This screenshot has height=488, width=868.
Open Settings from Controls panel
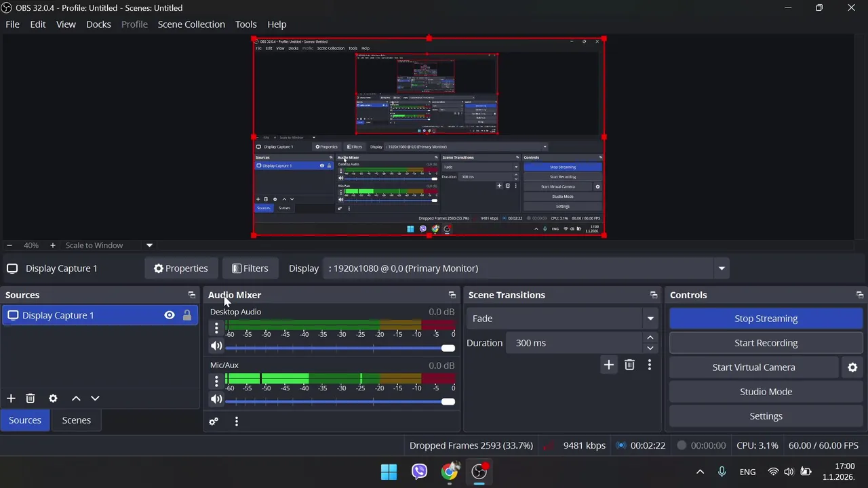point(766,416)
